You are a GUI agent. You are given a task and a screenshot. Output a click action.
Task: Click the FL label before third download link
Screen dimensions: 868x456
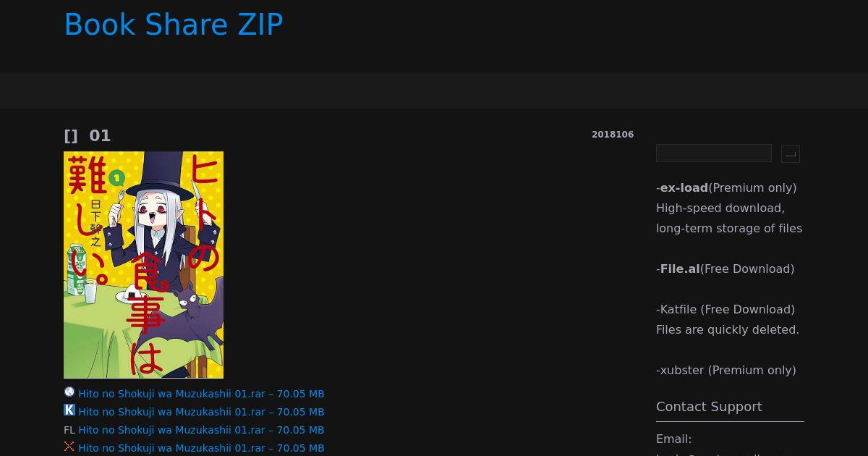pyautogui.click(x=69, y=430)
